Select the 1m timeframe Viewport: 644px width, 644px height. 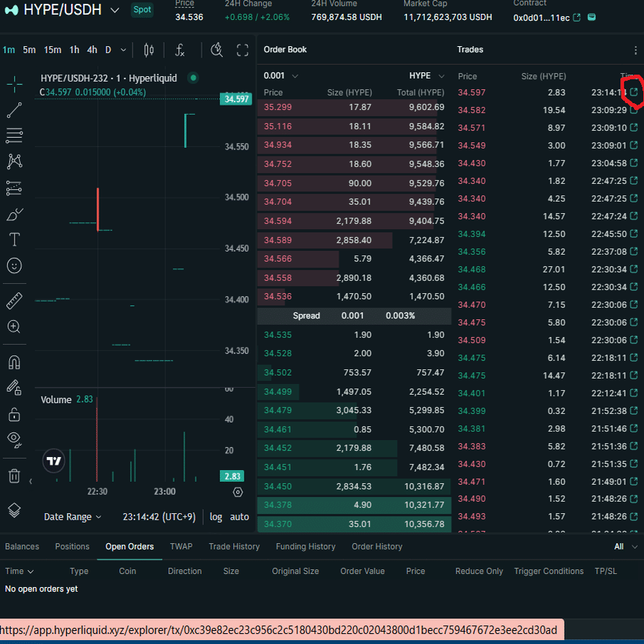(x=8, y=50)
